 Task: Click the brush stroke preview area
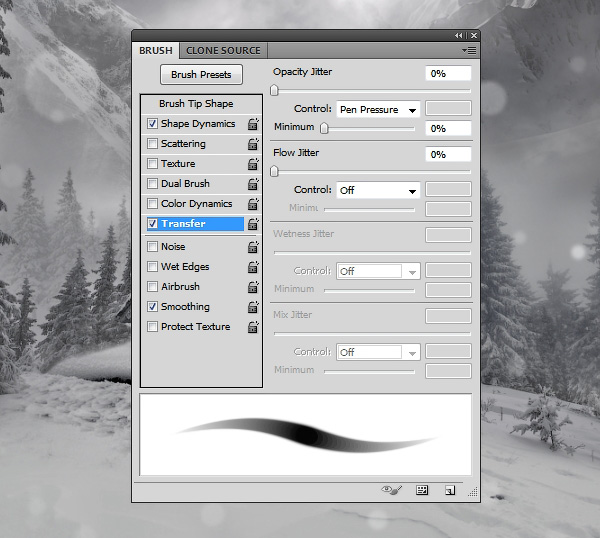pyautogui.click(x=305, y=435)
